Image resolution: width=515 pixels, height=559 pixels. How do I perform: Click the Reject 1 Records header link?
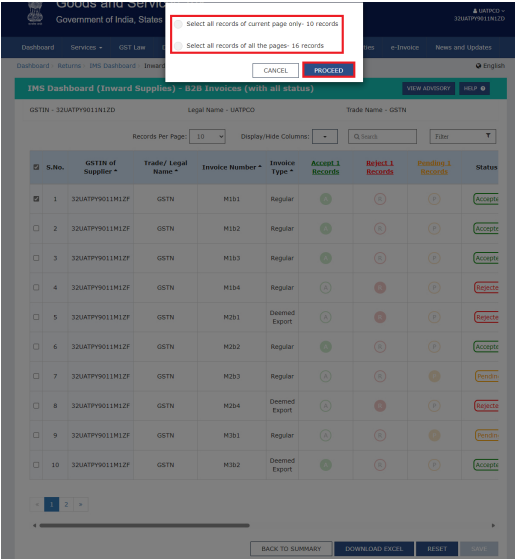[x=380, y=167]
